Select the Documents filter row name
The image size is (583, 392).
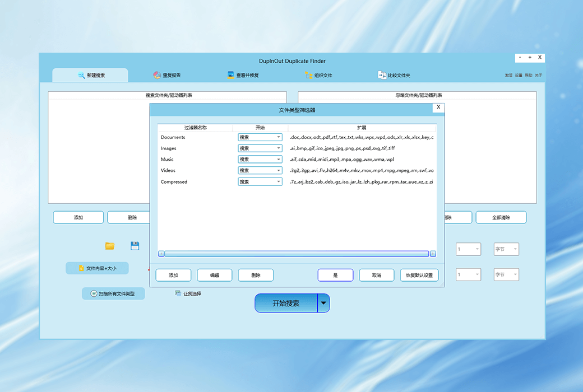point(173,137)
